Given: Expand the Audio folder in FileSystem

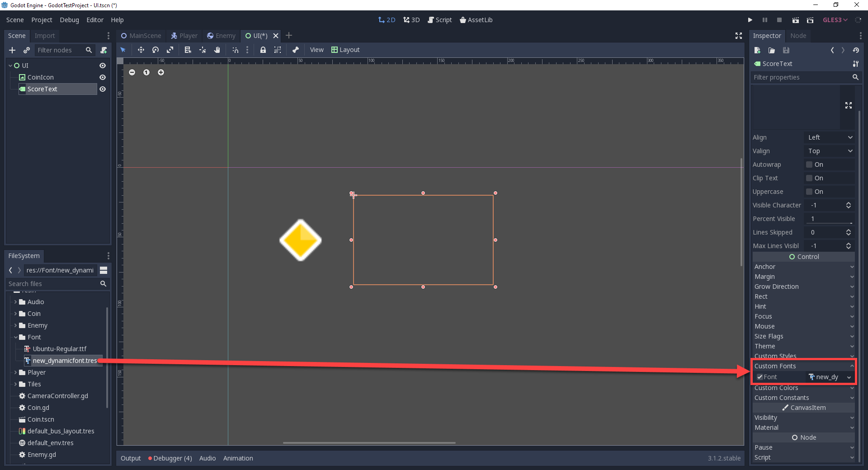Looking at the screenshot, I should [15, 302].
